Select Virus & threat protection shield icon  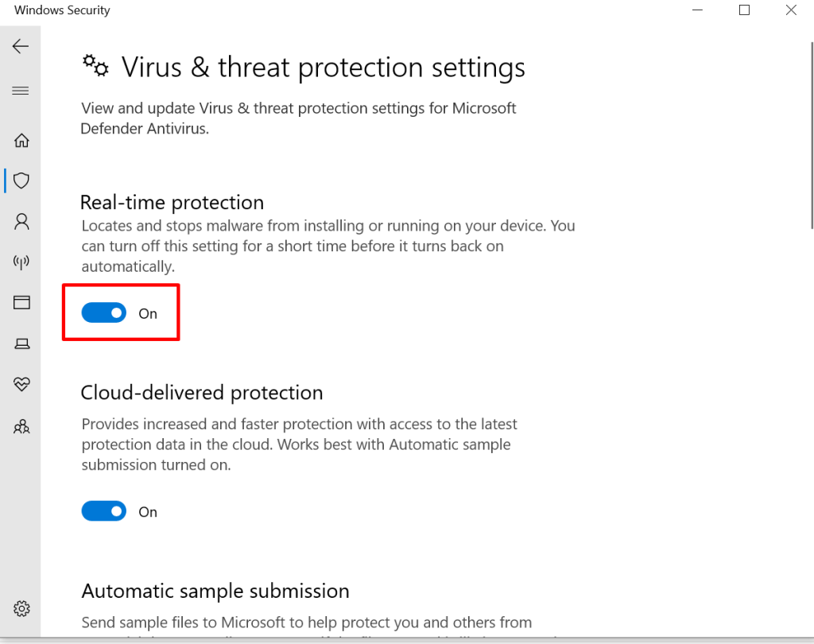(21, 180)
